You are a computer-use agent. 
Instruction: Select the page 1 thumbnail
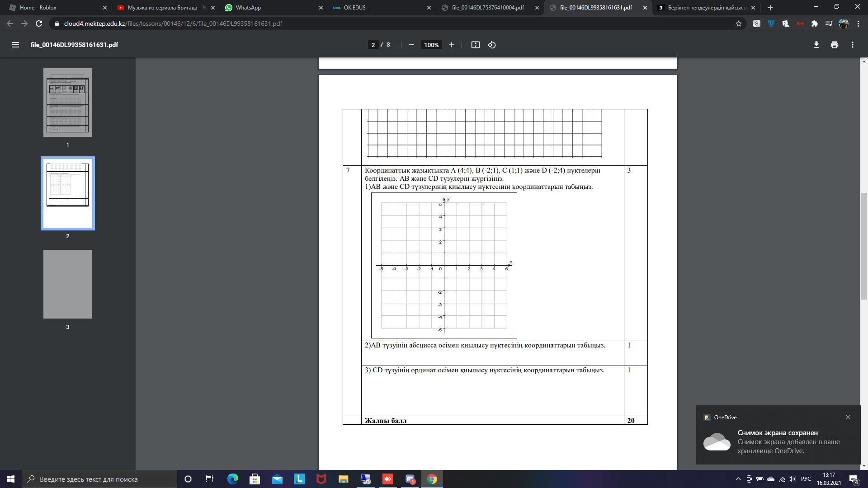[x=68, y=103]
